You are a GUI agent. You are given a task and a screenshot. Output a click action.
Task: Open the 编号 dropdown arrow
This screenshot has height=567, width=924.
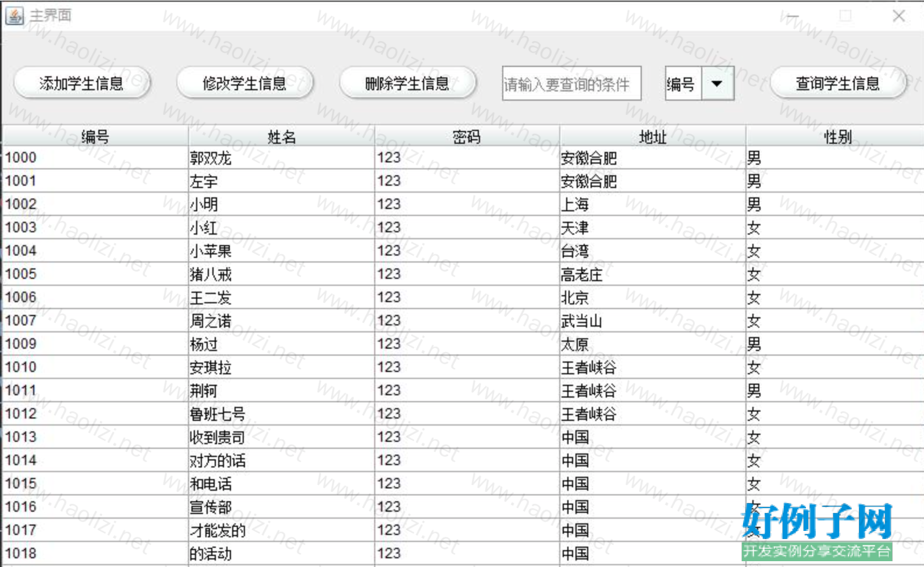(717, 84)
